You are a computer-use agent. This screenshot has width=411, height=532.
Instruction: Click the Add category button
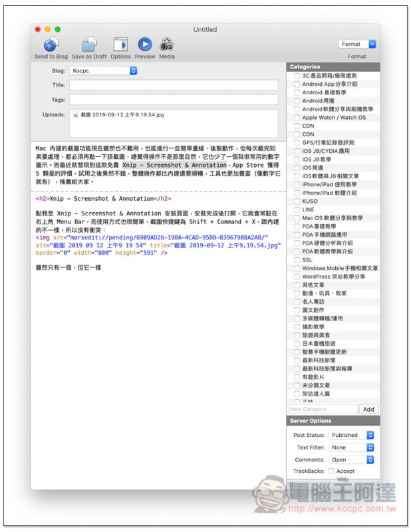pyautogui.click(x=368, y=409)
